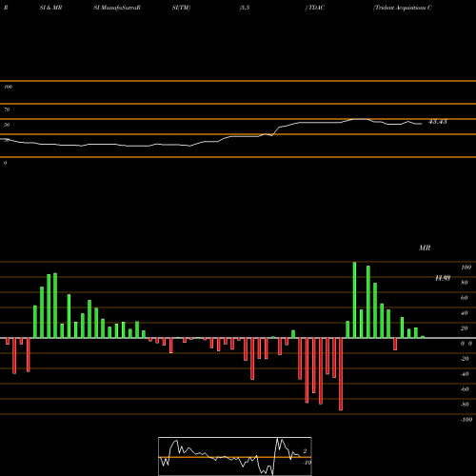Click the '70' level label on RSI axis
The height and width of the screenshot is (476, 476).
click(7, 109)
